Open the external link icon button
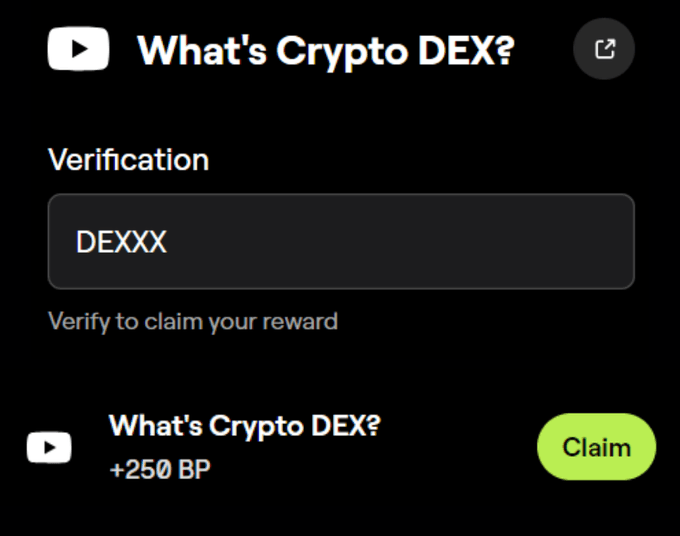This screenshot has height=536, width=680. pos(604,49)
